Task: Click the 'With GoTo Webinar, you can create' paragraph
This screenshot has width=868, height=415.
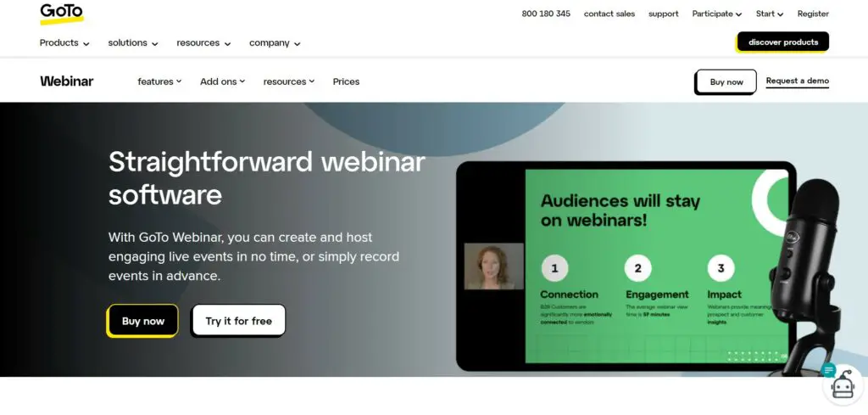Action: pyautogui.click(x=253, y=256)
